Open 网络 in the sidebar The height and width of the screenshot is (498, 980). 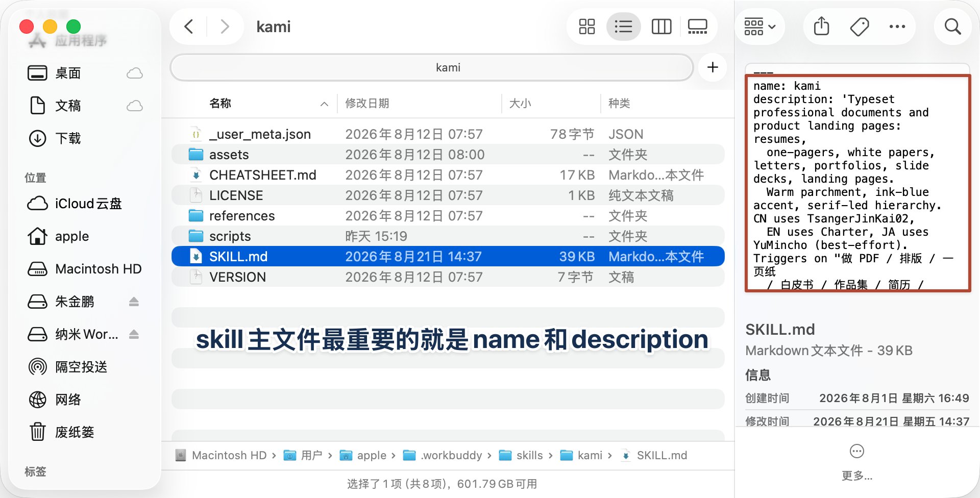[68, 400]
